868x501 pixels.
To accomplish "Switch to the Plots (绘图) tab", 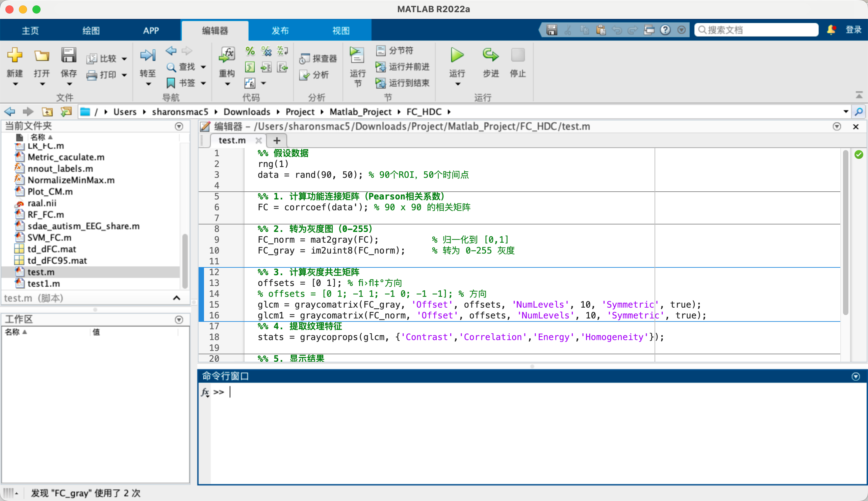I will point(91,31).
